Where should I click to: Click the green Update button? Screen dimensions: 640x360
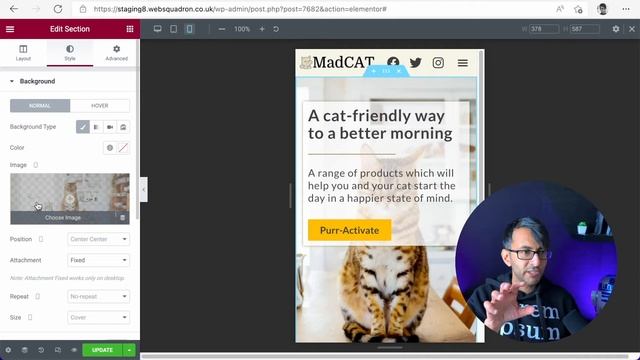click(102, 350)
